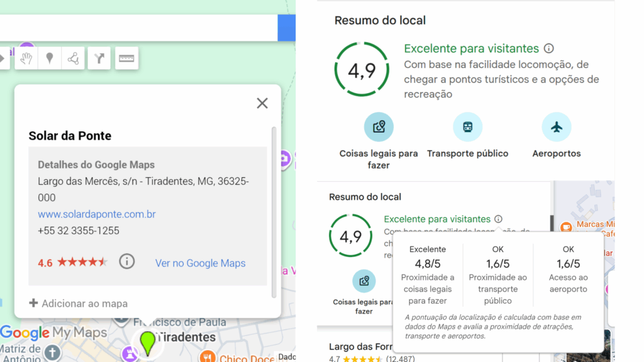The image size is (644, 362).
Task: Click the Coisas legais para fazer icon
Action: pyautogui.click(x=379, y=128)
